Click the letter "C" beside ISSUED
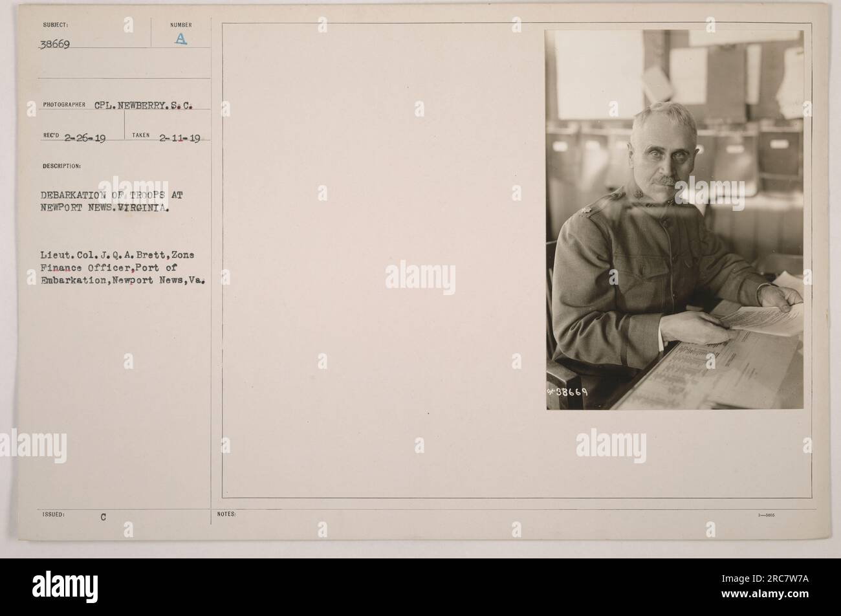841x616 pixels. point(104,518)
